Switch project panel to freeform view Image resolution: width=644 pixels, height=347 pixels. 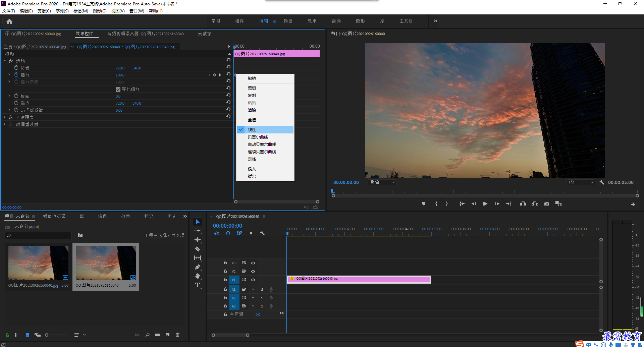click(38, 335)
